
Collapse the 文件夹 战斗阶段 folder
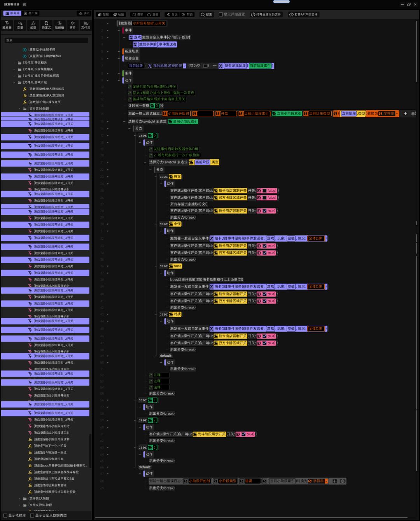tap(20, 505)
